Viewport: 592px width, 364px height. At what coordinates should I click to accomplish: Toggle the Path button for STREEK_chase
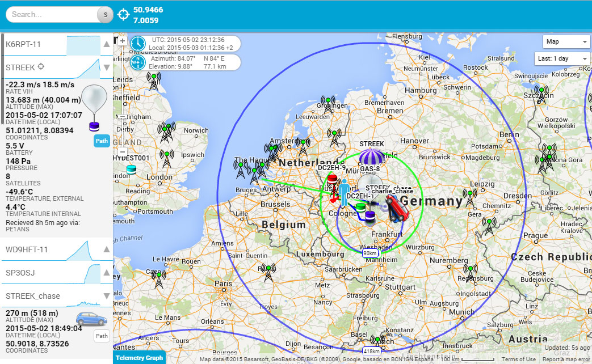101,336
